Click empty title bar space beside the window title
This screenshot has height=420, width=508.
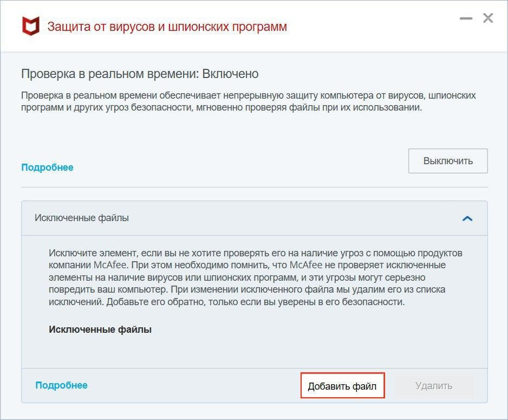point(368,27)
